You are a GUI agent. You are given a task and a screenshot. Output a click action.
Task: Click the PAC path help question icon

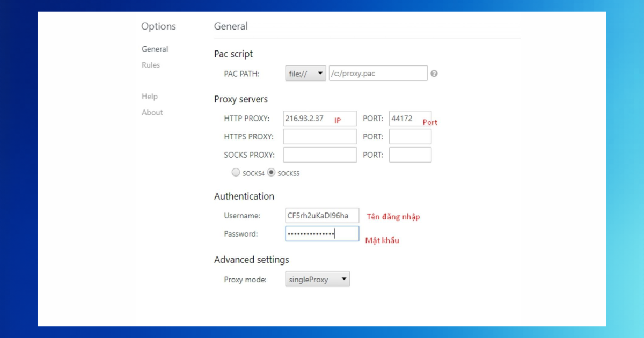point(434,74)
